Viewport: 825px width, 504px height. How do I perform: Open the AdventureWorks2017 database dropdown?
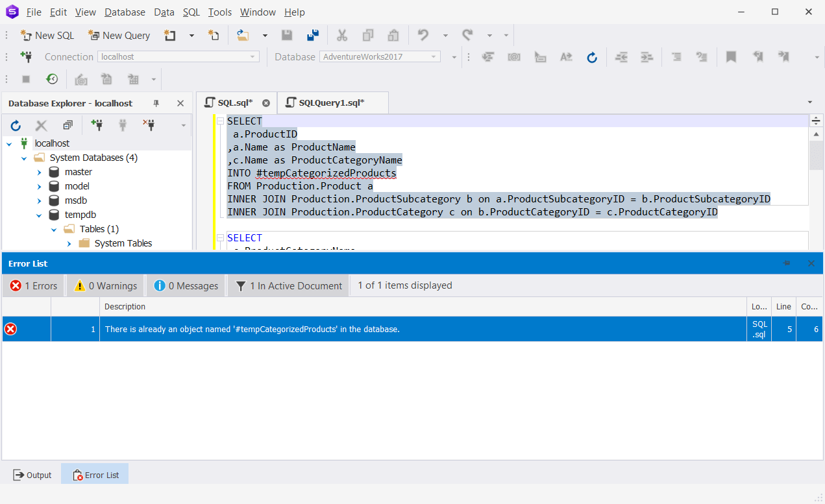pos(434,57)
